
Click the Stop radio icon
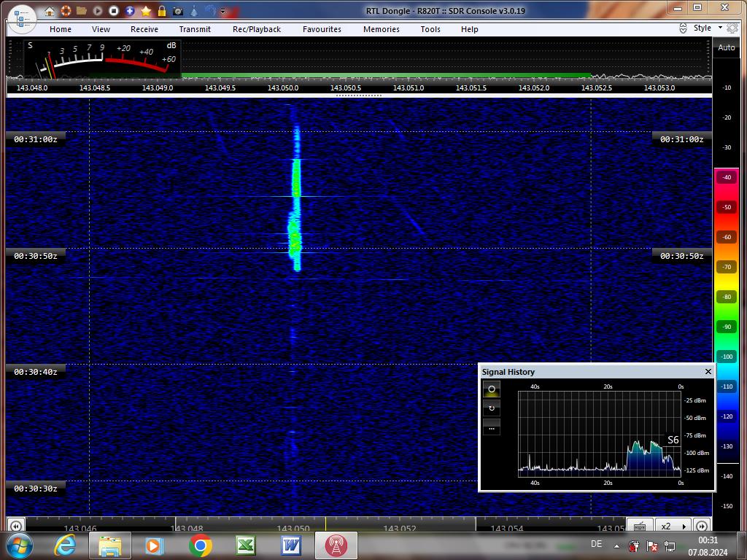(x=113, y=10)
